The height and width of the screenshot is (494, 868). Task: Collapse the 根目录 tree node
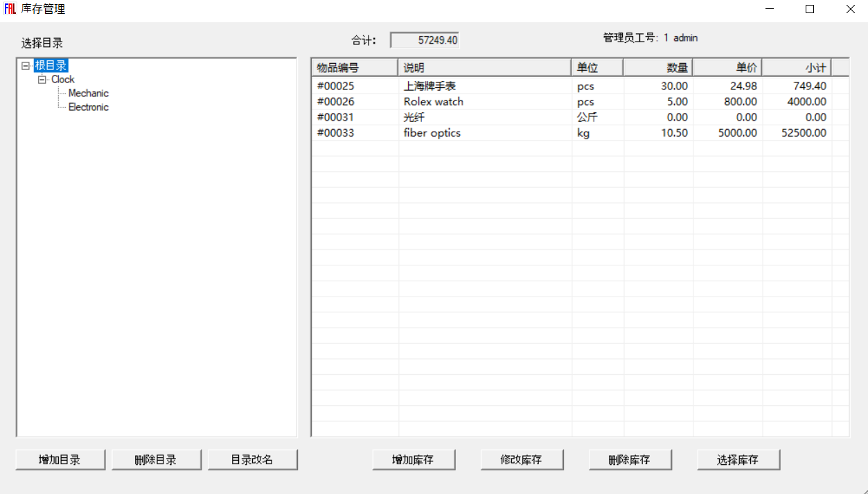point(26,66)
